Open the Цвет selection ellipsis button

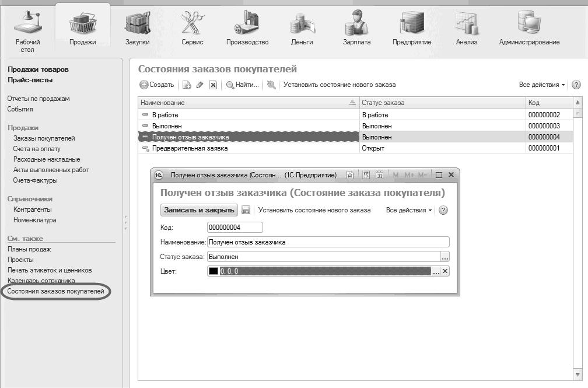tap(436, 271)
